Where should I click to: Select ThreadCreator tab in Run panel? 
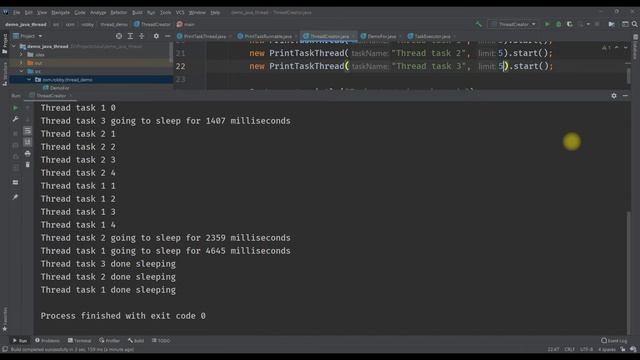point(51,96)
